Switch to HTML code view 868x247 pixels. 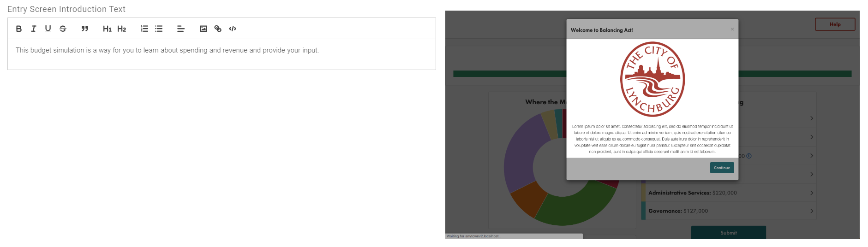click(x=233, y=29)
